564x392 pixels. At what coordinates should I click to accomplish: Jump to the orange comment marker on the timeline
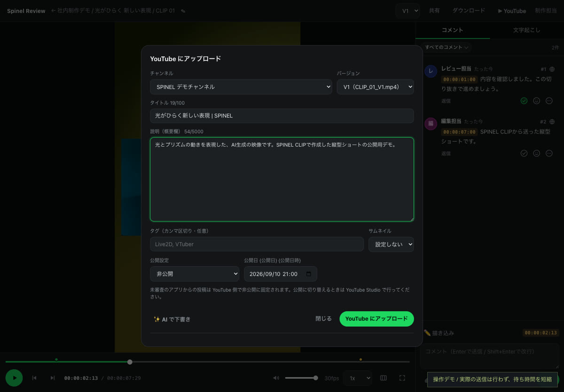pyautogui.click(x=360, y=360)
